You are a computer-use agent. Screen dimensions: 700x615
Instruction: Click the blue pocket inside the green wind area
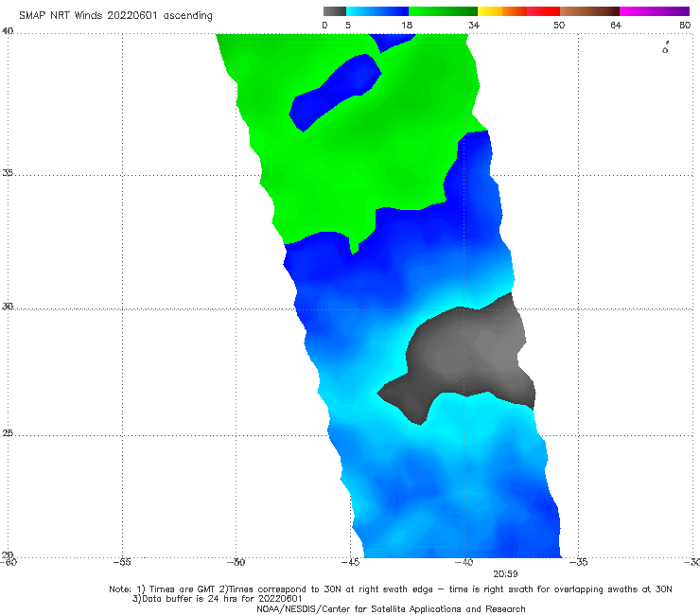(335, 92)
